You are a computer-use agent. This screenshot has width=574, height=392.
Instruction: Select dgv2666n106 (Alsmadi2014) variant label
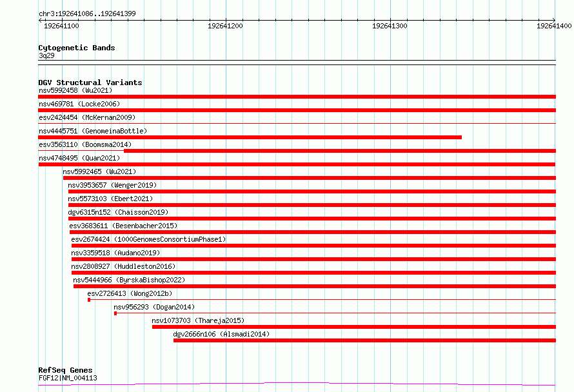pos(221,334)
